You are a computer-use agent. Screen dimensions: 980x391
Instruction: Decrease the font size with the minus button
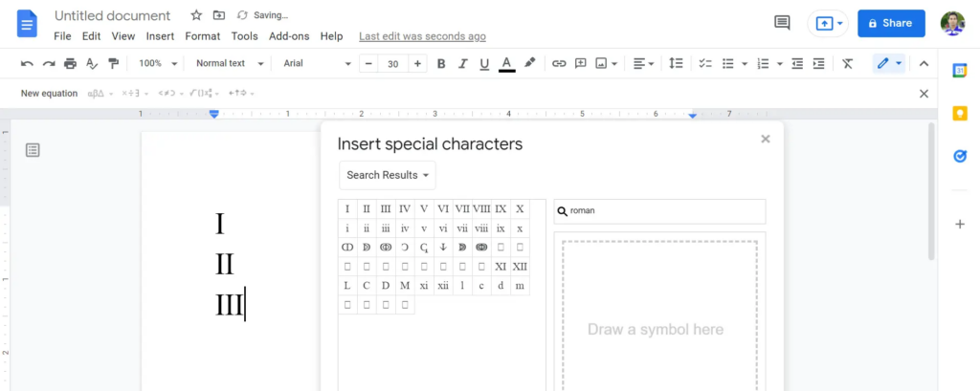[368, 63]
